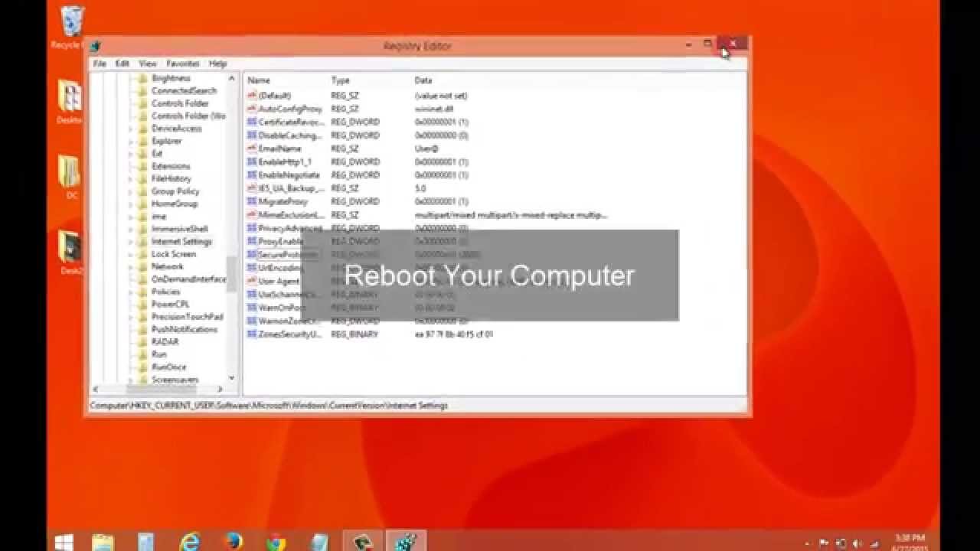
Task: Click the HomeGroup folder icon
Action: 142,204
